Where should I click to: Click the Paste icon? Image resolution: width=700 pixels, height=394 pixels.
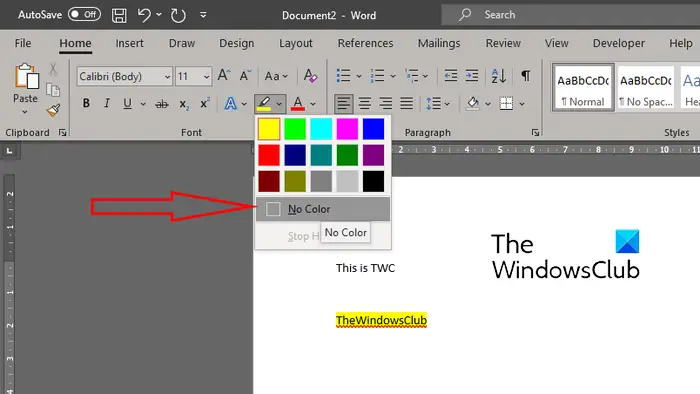[x=26, y=76]
